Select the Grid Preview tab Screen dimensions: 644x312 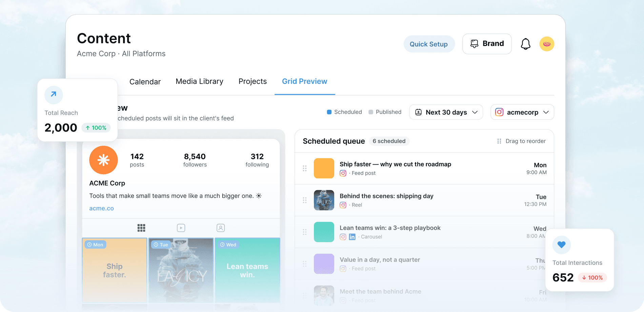(304, 81)
